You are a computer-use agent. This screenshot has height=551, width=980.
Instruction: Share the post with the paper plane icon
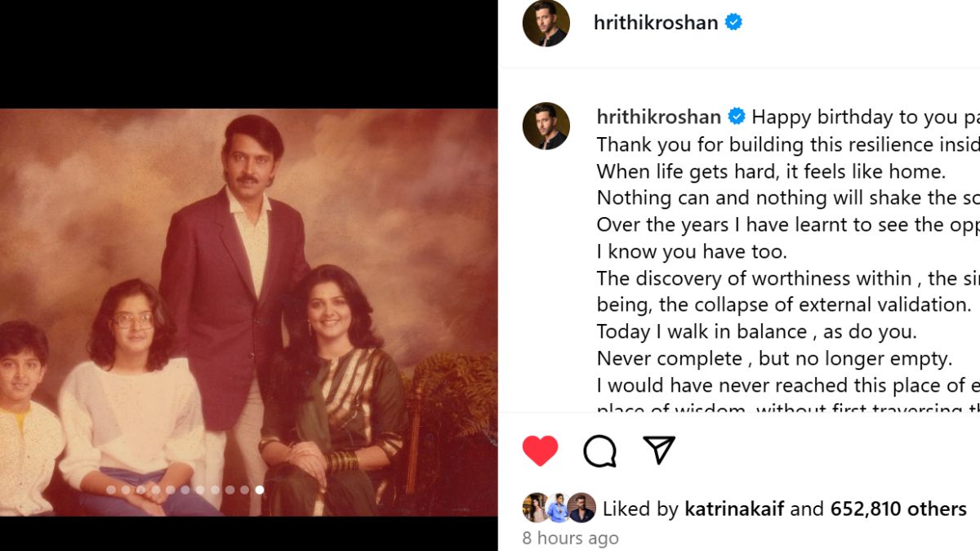(x=658, y=449)
